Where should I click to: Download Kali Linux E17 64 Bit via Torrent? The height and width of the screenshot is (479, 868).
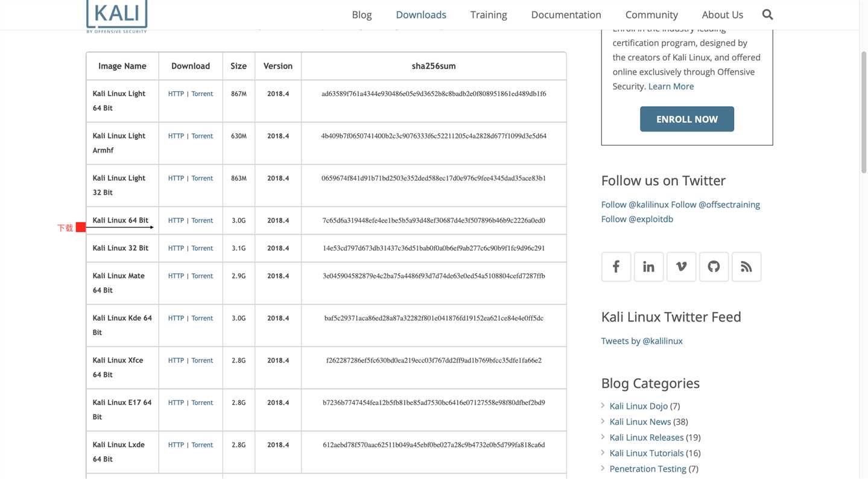202,402
